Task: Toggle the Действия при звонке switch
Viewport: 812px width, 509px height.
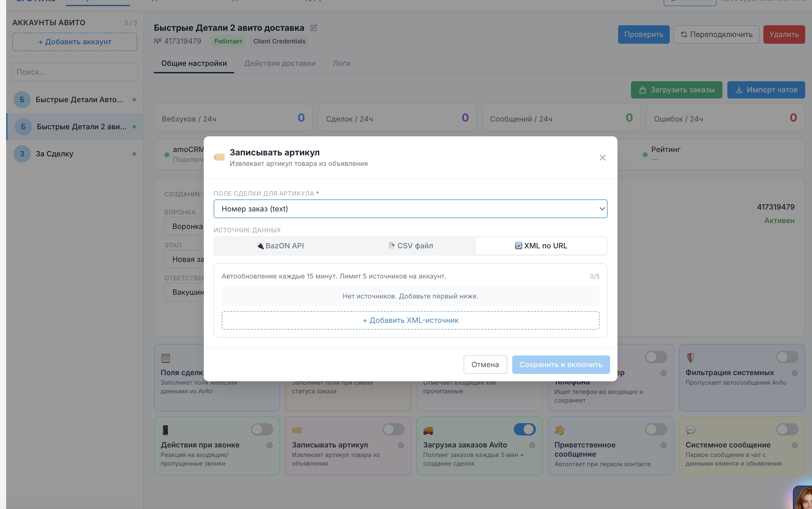Action: coord(262,429)
